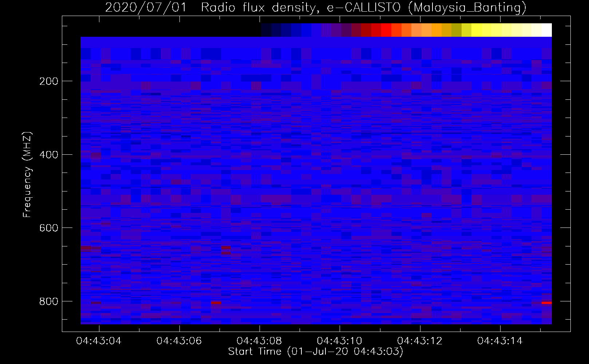The height and width of the screenshot is (364, 589).
Task: Click the 04:43:04 time tick label
Action: (x=99, y=341)
